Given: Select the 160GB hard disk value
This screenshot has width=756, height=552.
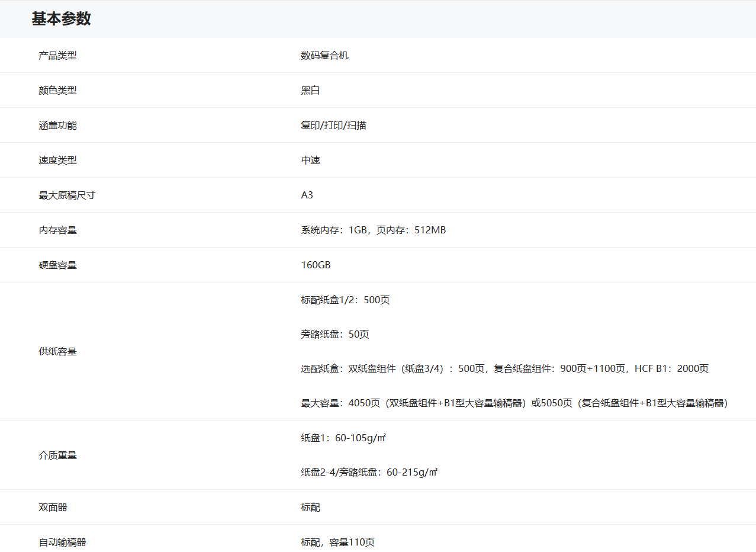Looking at the screenshot, I should click(316, 265).
